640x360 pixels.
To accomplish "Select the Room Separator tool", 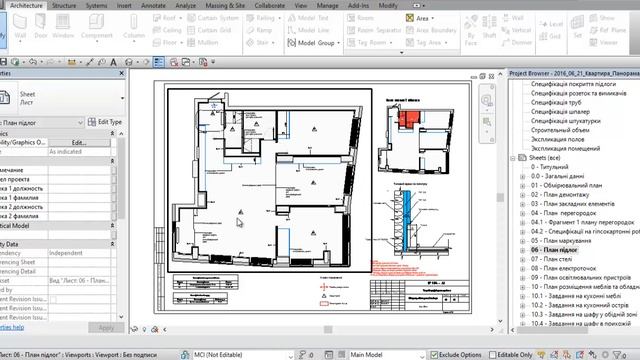I will pyautogui.click(x=374, y=30).
